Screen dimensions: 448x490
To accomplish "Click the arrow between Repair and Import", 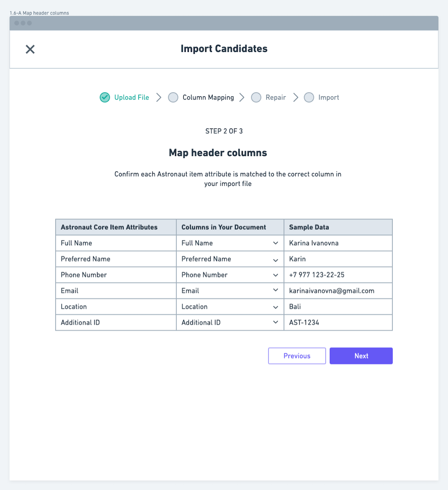I will (x=296, y=97).
